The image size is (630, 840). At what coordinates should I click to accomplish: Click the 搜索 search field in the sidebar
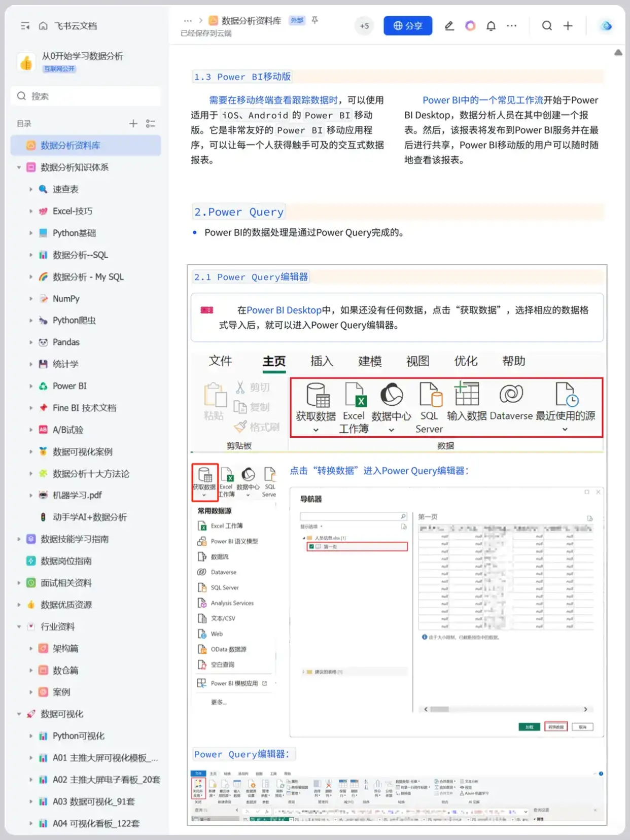86,96
